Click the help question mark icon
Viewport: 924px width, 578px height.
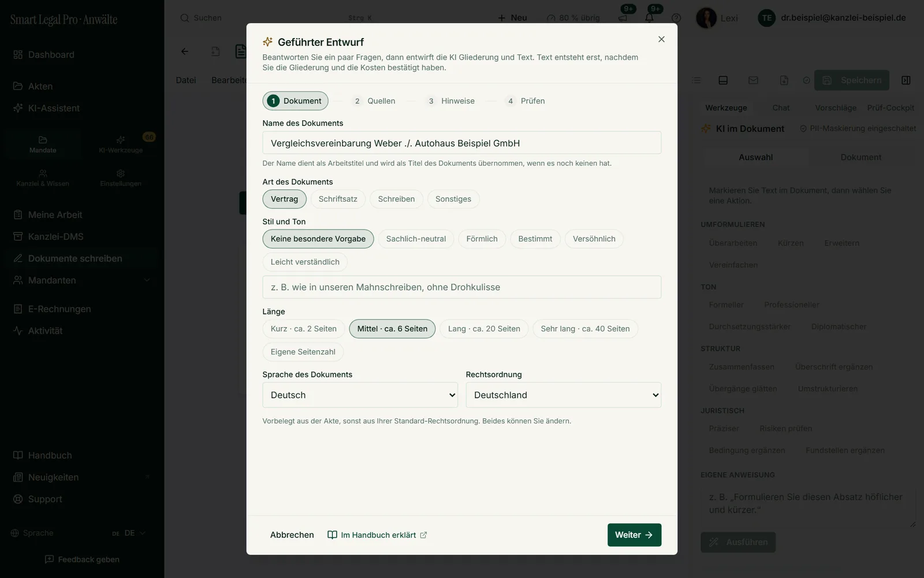tap(676, 18)
